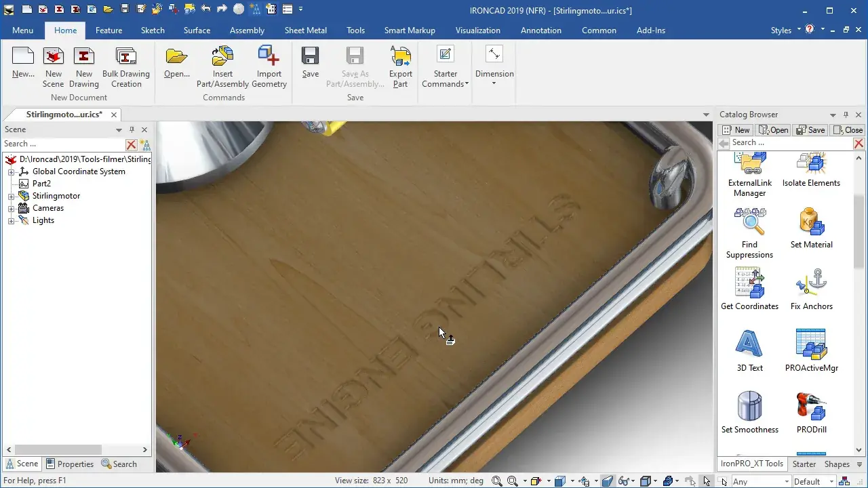This screenshot has width=868, height=488.
Task: Open the Dimension dropdown arrow
Action: (494, 83)
